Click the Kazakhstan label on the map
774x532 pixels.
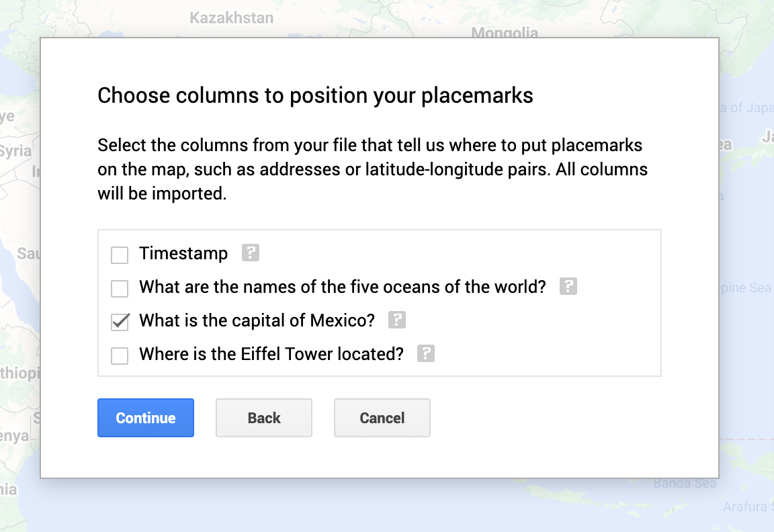[x=231, y=17]
